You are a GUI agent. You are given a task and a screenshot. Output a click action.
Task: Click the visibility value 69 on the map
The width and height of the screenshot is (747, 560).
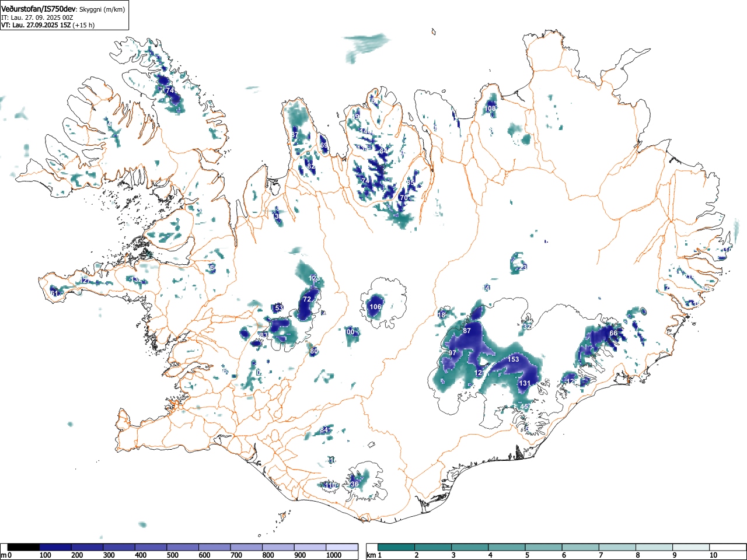[x=324, y=145]
